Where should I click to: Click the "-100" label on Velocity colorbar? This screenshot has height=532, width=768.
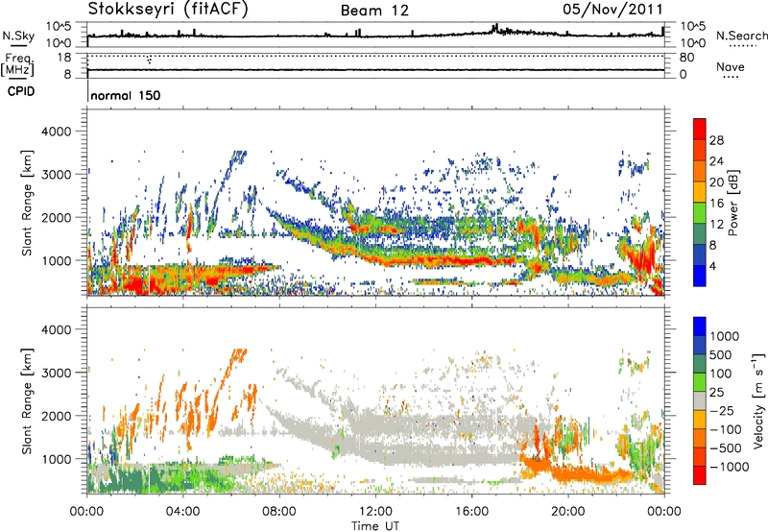725,429
